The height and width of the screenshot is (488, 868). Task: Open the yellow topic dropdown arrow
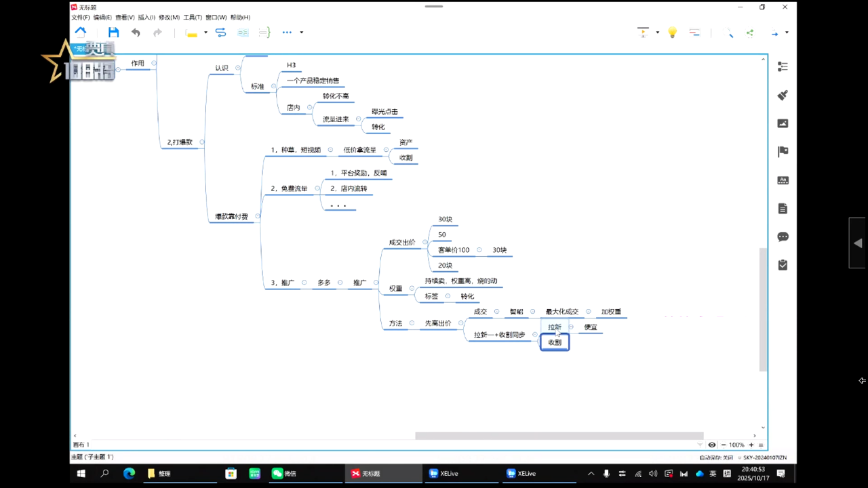coord(205,33)
